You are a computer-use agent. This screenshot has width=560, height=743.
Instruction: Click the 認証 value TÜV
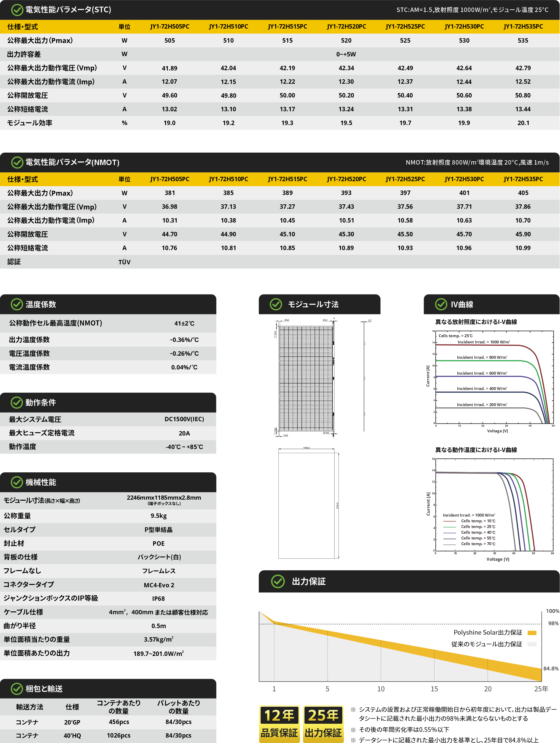(124, 262)
